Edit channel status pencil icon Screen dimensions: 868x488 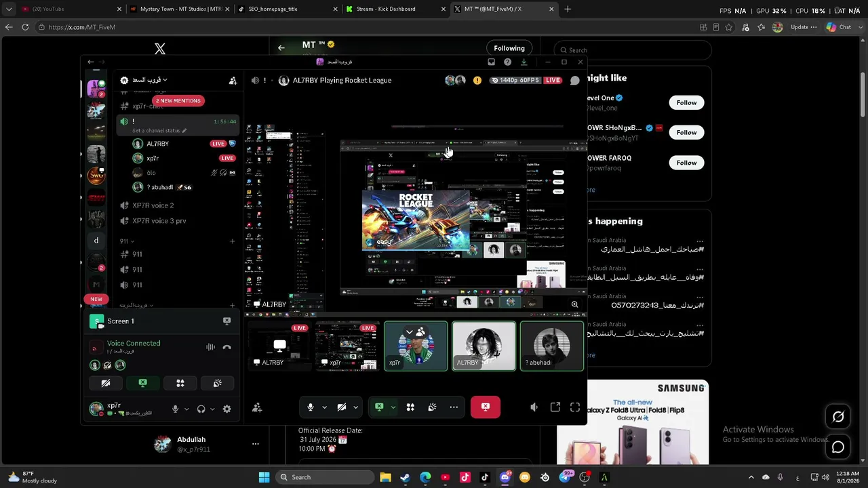[184, 131]
